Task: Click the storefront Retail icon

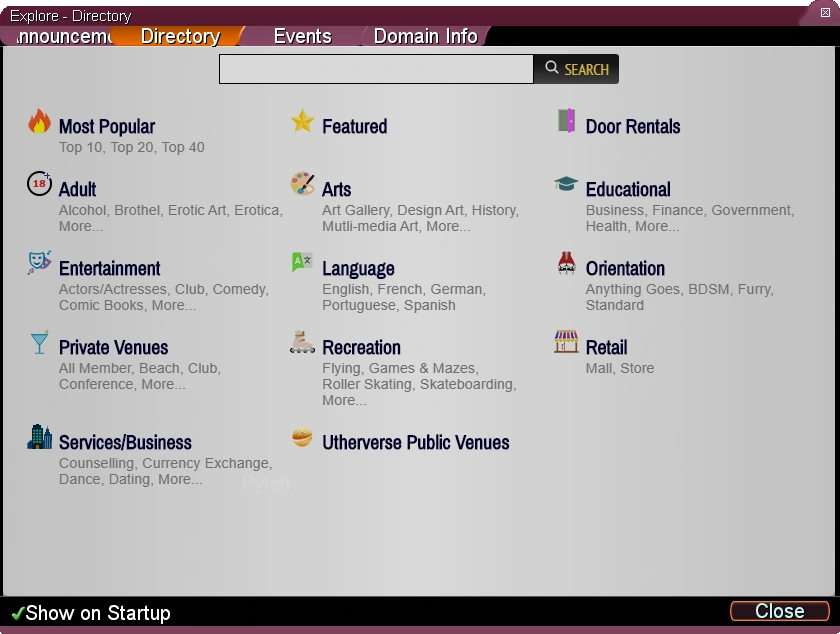Action: coord(566,342)
